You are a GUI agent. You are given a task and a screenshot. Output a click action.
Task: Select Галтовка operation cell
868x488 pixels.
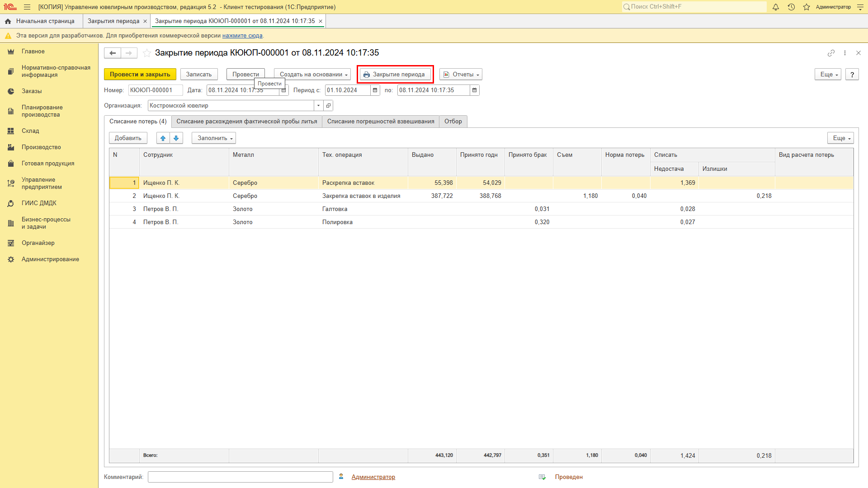(x=363, y=209)
